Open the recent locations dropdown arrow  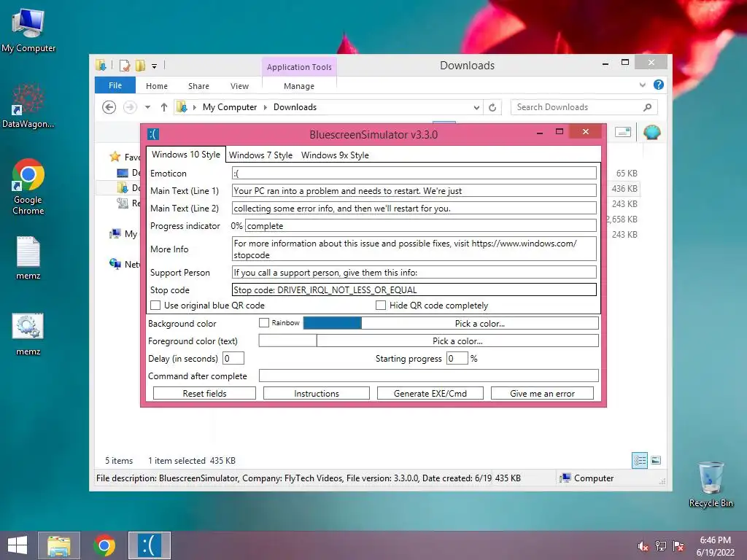tap(147, 107)
